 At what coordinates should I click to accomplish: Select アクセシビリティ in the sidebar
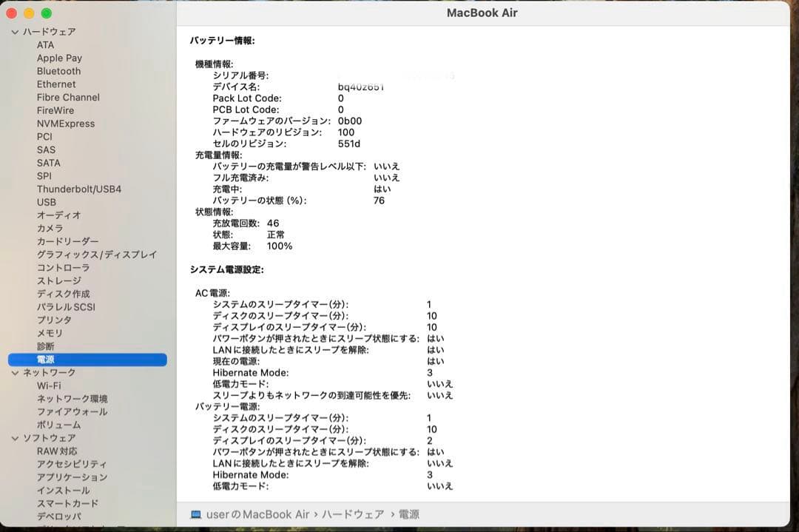72,464
